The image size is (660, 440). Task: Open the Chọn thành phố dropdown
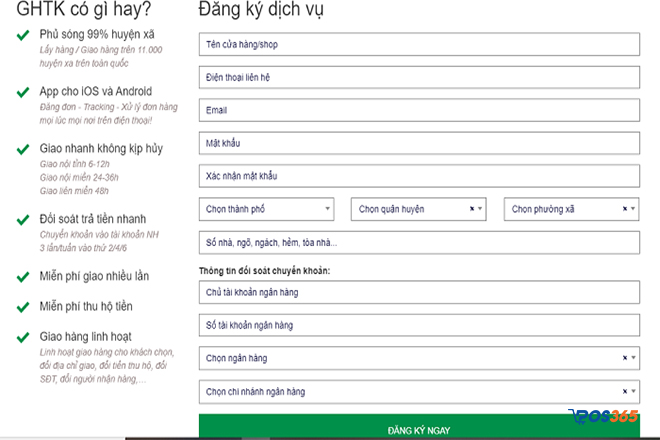pos(266,209)
